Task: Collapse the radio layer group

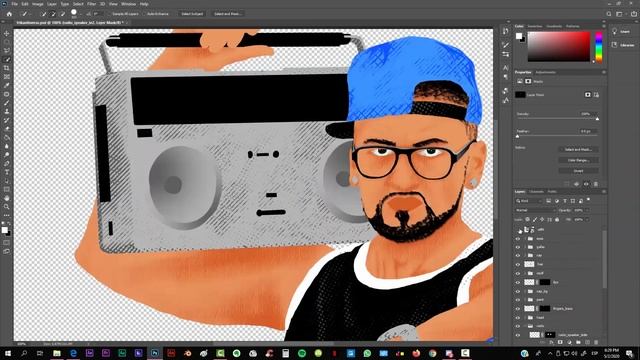Action: 525,327
